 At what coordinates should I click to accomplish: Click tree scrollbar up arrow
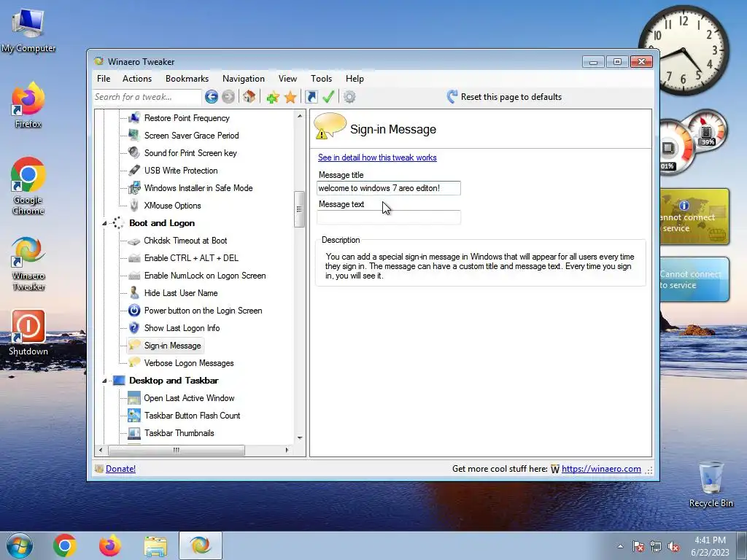click(300, 116)
